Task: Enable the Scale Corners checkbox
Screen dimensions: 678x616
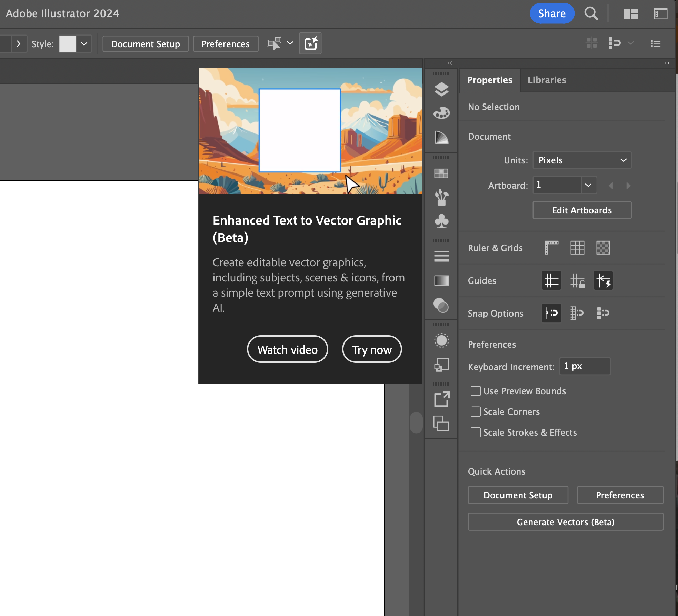Action: [x=476, y=411]
